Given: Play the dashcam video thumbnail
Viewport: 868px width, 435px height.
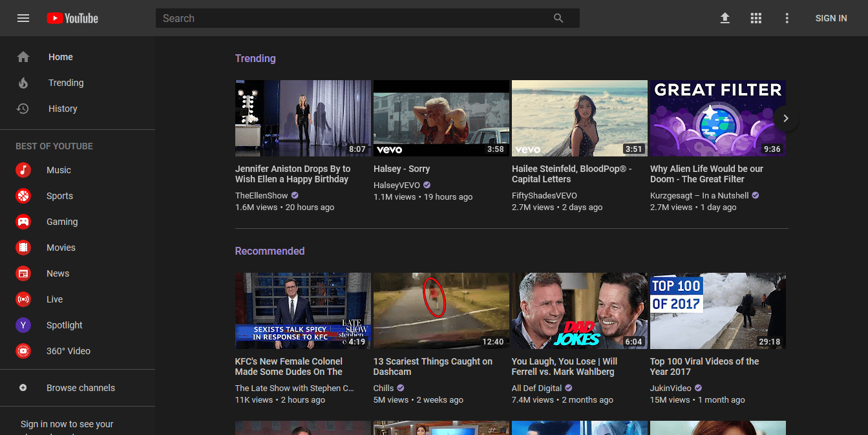Looking at the screenshot, I should click(x=441, y=311).
